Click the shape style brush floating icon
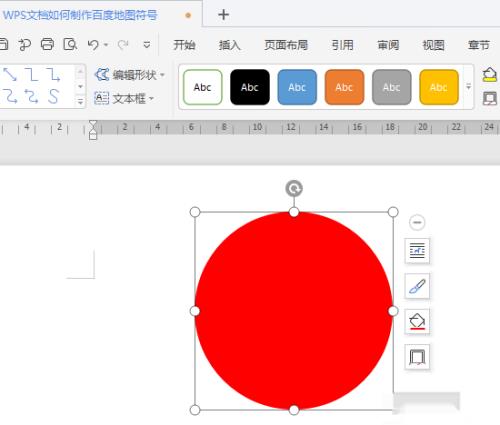 (x=417, y=286)
